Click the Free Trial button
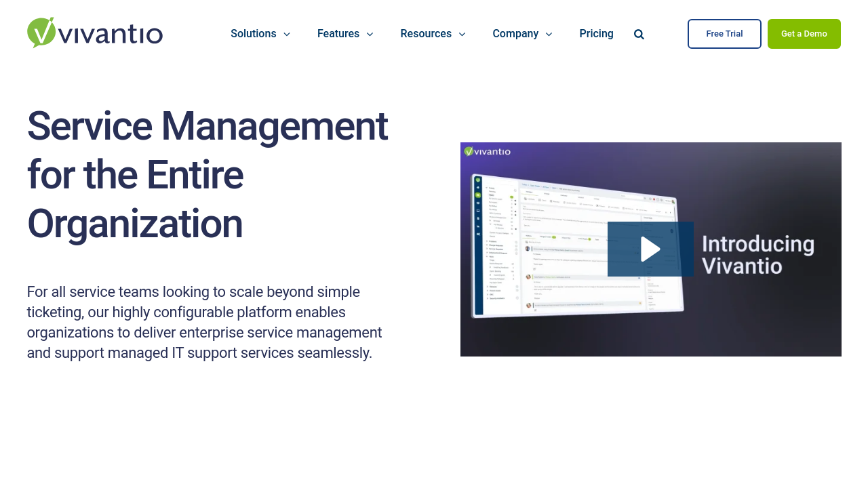 (724, 34)
